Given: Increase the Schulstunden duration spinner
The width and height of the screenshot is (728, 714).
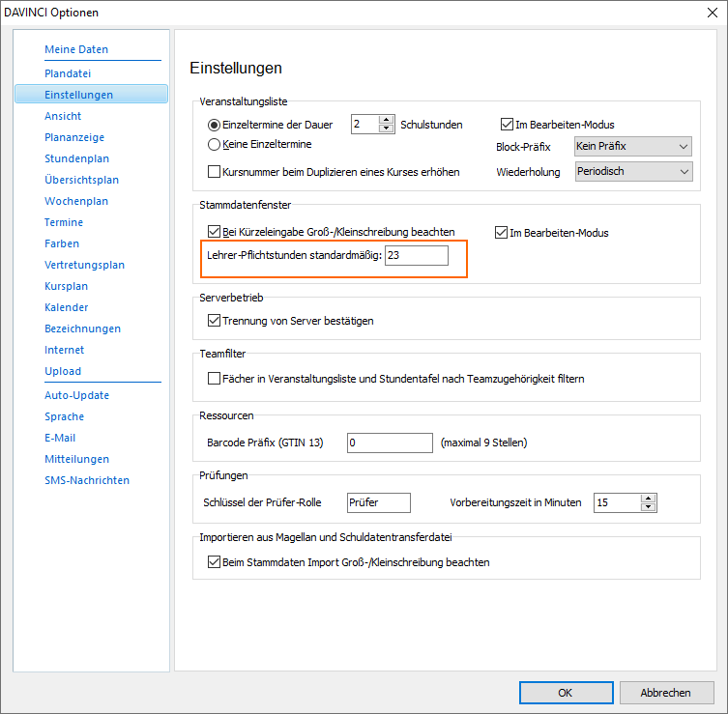Looking at the screenshot, I should tap(387, 120).
